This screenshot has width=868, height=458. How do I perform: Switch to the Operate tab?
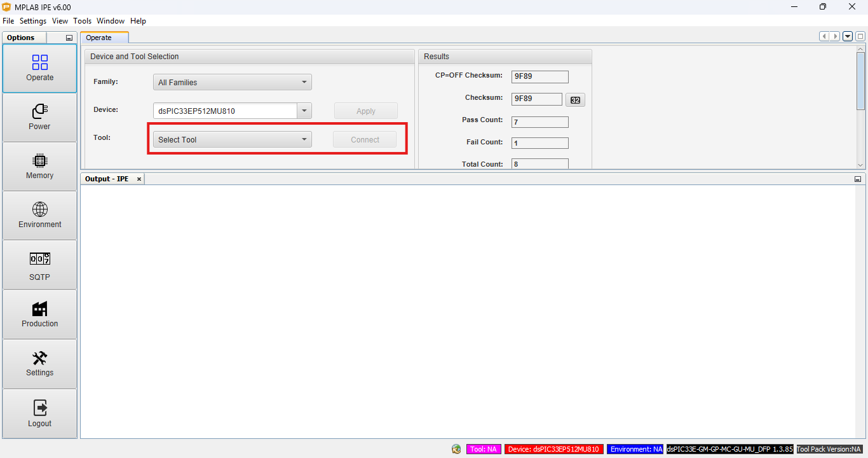(x=104, y=38)
